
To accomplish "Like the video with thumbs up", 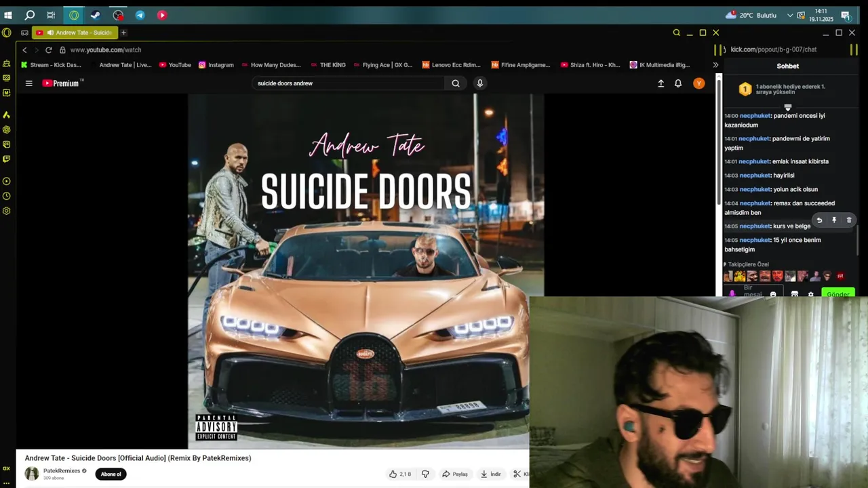I will coord(400,474).
